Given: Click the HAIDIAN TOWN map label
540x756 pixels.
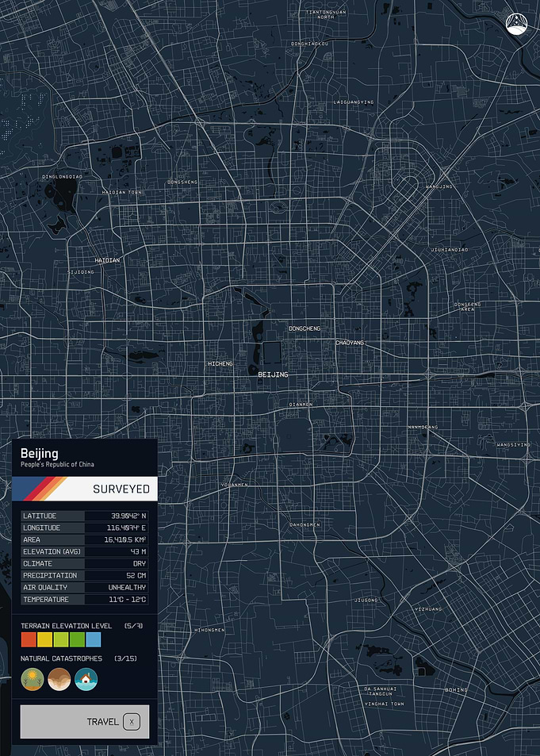Looking at the screenshot, I should click(x=121, y=193).
